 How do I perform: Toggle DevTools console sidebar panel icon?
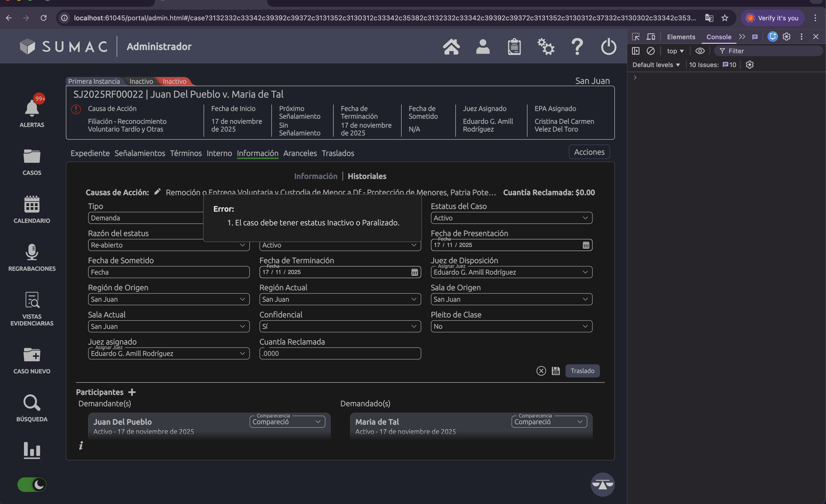coord(635,51)
